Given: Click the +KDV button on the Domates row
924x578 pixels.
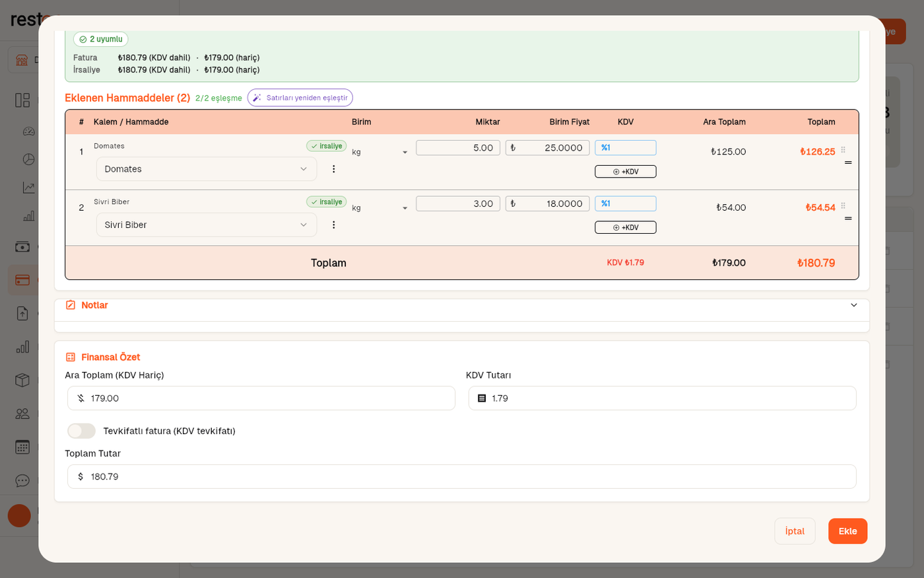Looking at the screenshot, I should pyautogui.click(x=626, y=172).
